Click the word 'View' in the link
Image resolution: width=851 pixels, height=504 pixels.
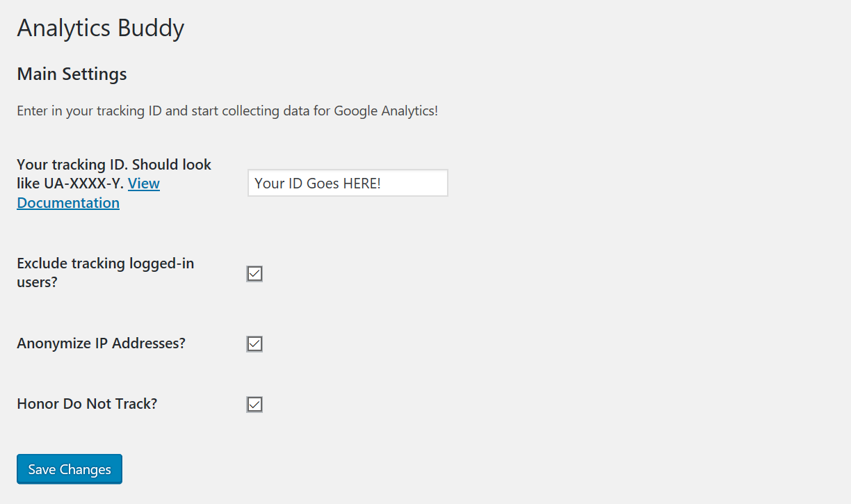point(144,184)
